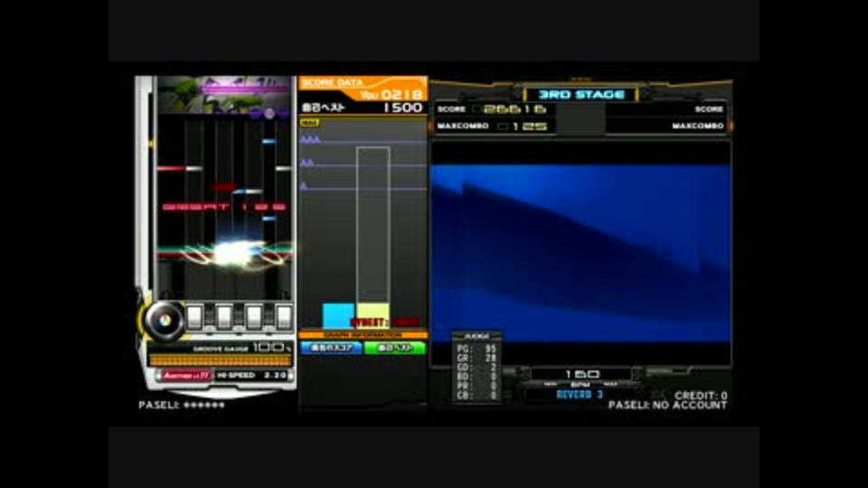Click the BD judge row
The image size is (868, 488).
click(x=476, y=377)
